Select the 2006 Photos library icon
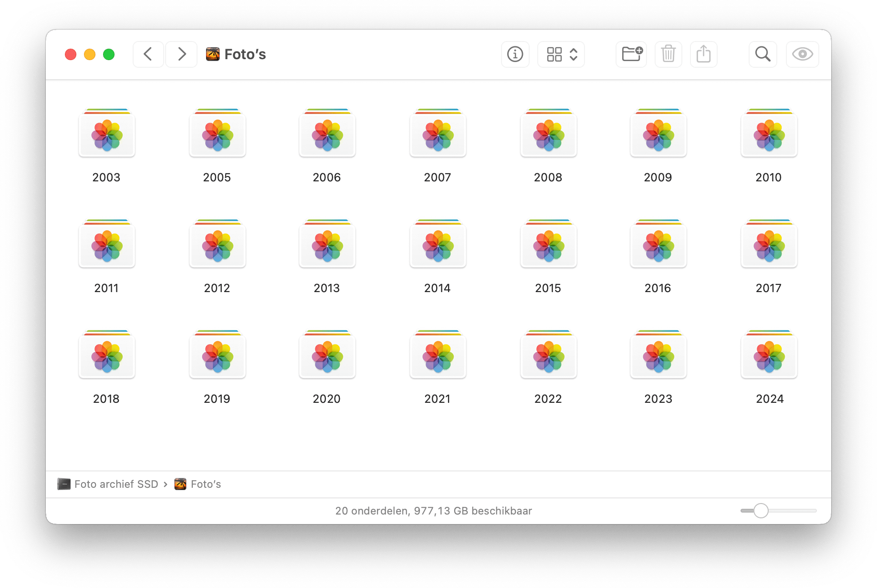This screenshot has height=588, width=877. 327,133
